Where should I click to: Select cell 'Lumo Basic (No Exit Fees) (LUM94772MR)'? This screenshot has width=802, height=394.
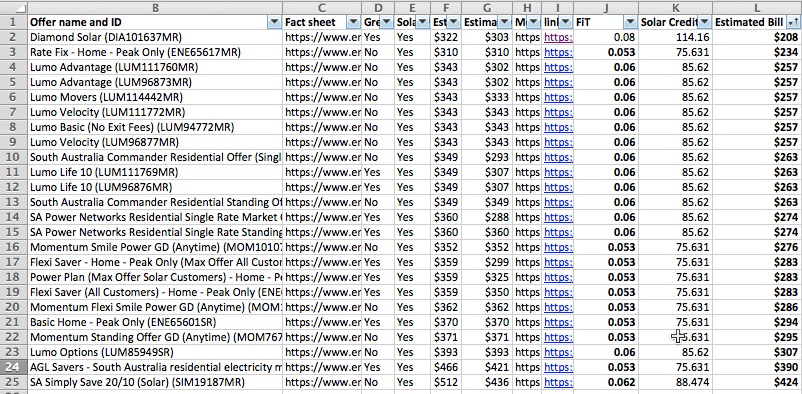point(155,127)
